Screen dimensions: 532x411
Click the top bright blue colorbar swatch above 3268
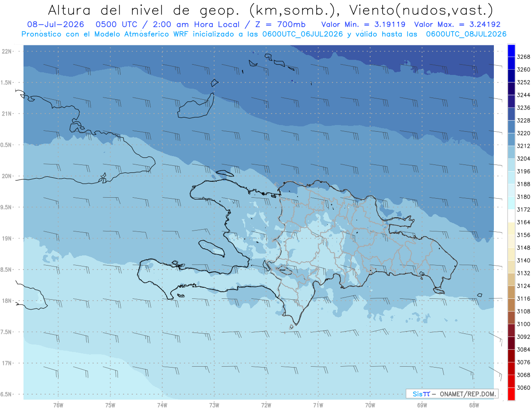pos(511,50)
